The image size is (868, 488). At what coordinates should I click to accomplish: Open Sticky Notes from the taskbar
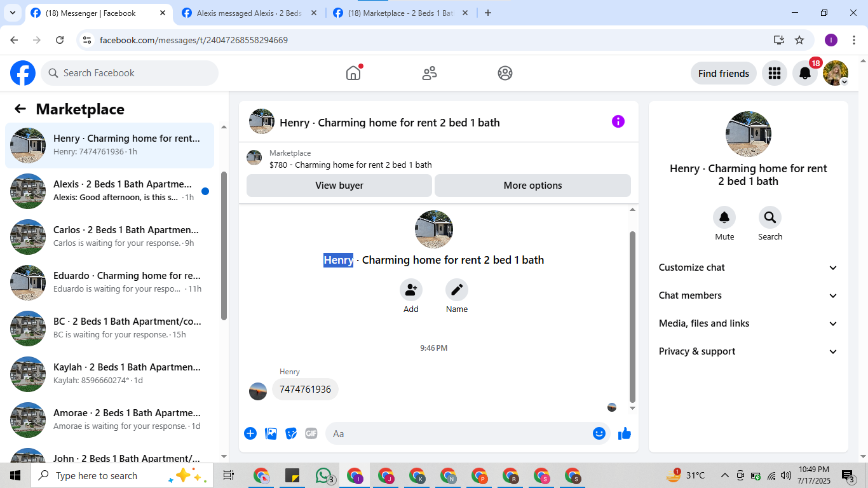[292, 475]
